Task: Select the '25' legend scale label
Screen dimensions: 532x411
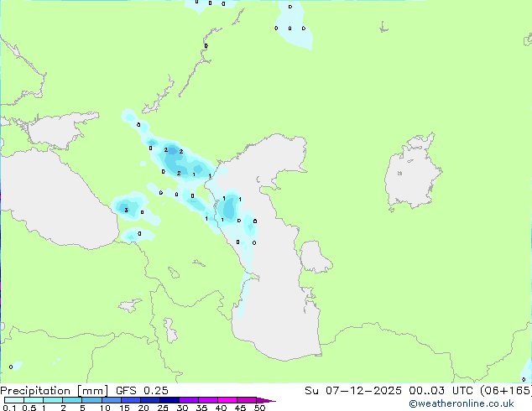Action: tap(163, 408)
